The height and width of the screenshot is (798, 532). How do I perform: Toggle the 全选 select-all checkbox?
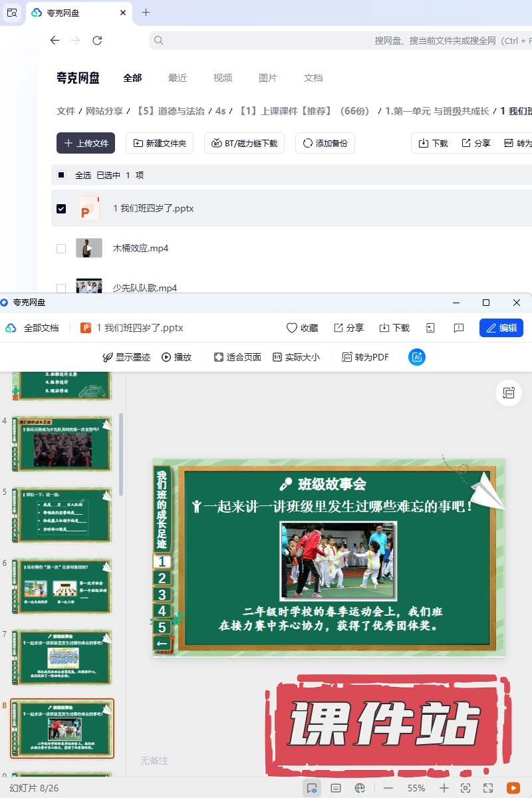coord(61,176)
